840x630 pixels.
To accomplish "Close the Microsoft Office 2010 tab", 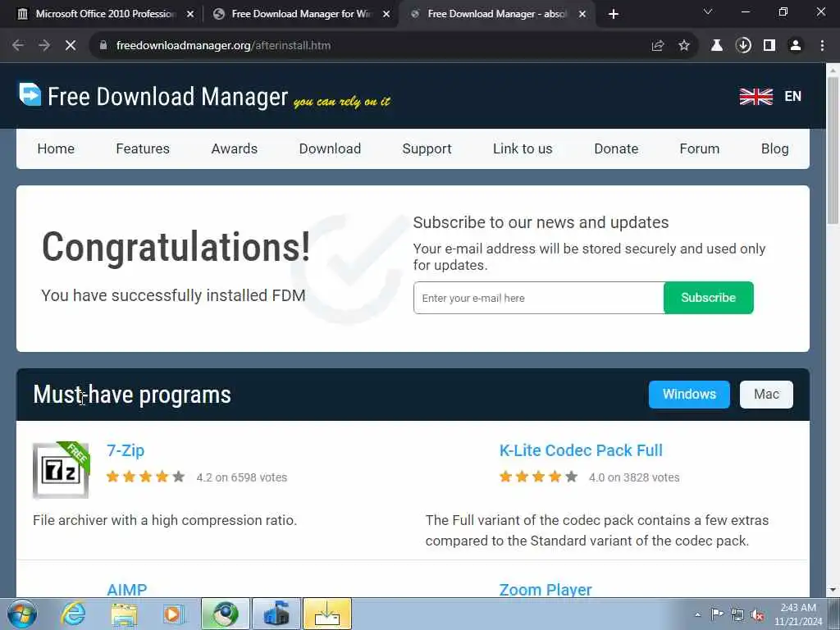I will pyautogui.click(x=190, y=14).
